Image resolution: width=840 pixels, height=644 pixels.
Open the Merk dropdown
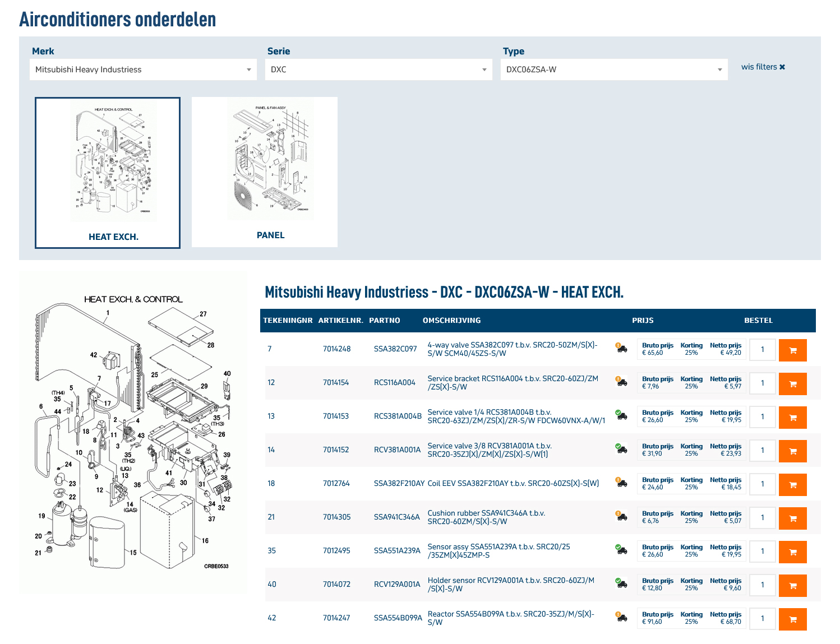pyautogui.click(x=143, y=70)
